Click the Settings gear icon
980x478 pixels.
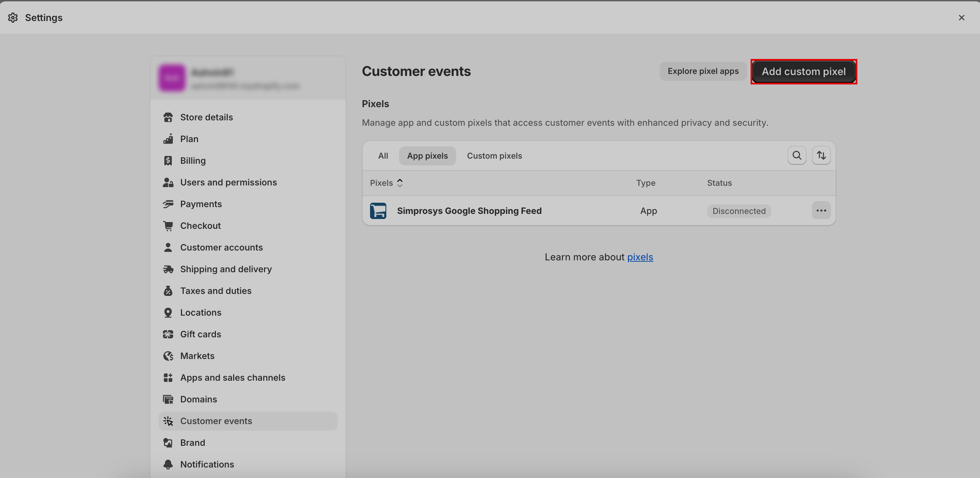(13, 18)
